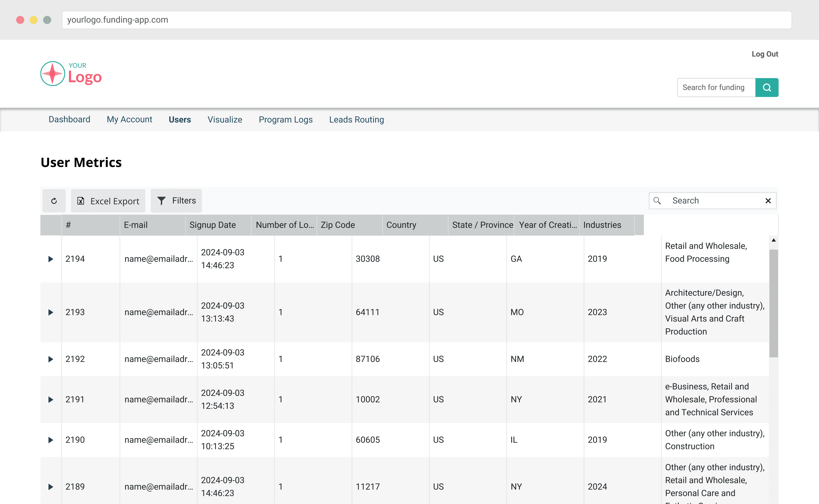Click the red window close dot

(x=20, y=20)
